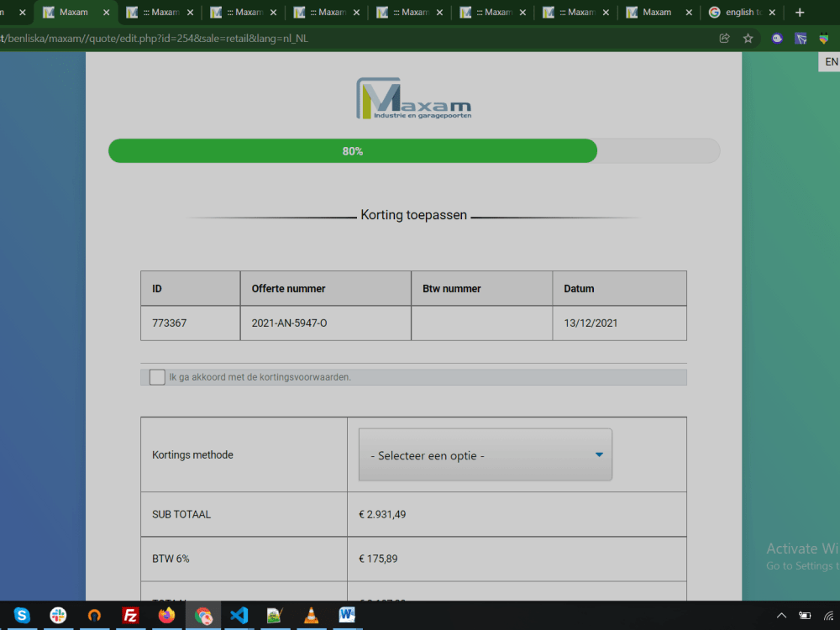This screenshot has height=630, width=840.
Task: Open the Kortings methode dropdown
Action: (486, 454)
